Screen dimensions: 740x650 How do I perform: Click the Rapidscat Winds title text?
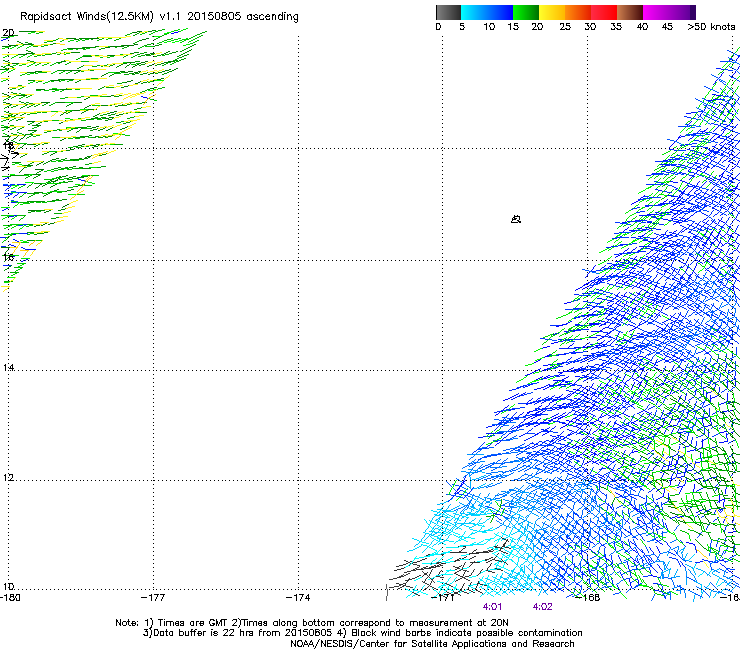coord(160,17)
